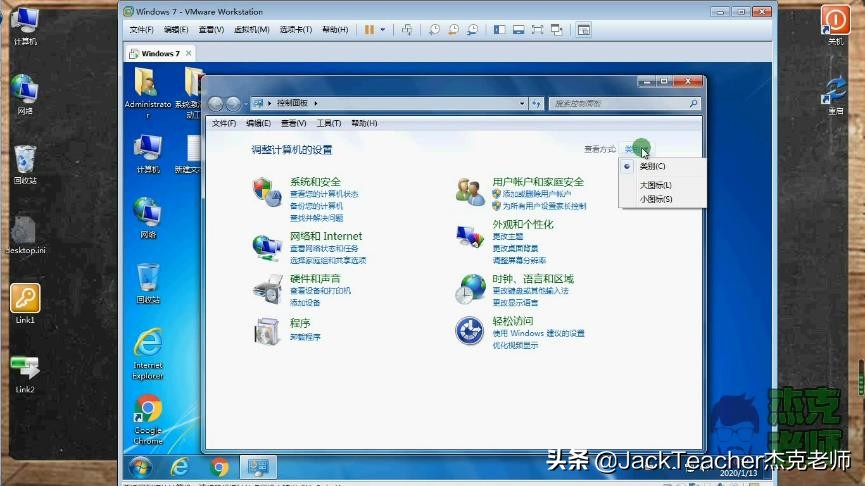Image resolution: width=865 pixels, height=486 pixels.
Task: Select Link2 icon on host desktop
Action: pyautogui.click(x=25, y=374)
